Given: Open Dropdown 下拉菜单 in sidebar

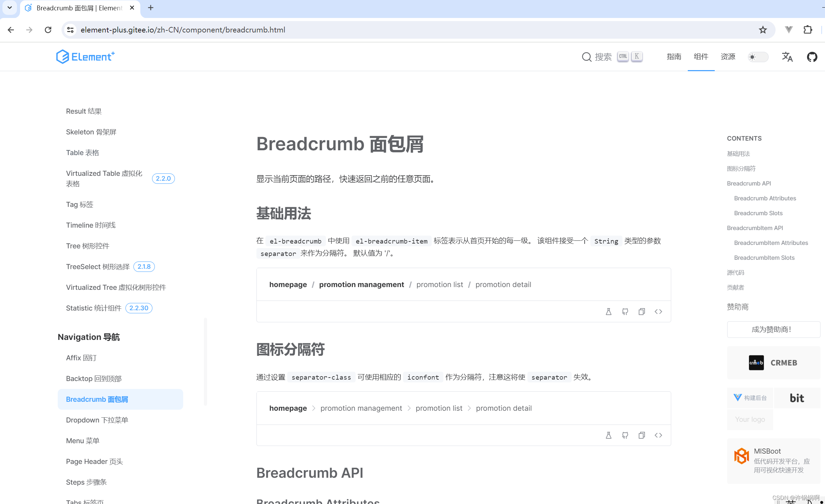Looking at the screenshot, I should coord(97,420).
